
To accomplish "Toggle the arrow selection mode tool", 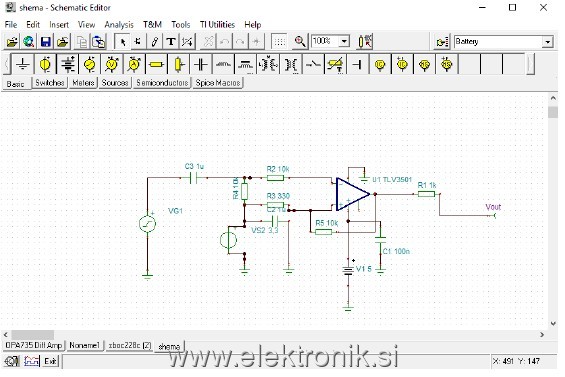I will [x=123, y=42].
